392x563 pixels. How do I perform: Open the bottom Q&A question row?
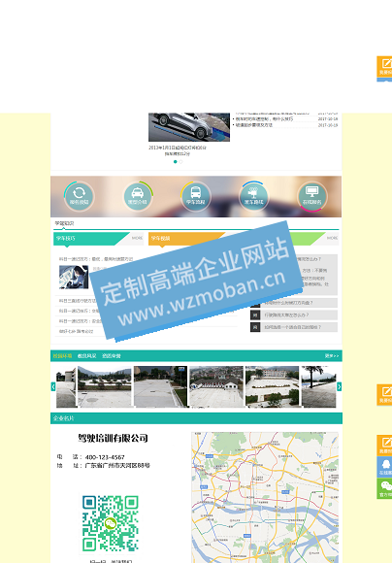click(x=299, y=327)
